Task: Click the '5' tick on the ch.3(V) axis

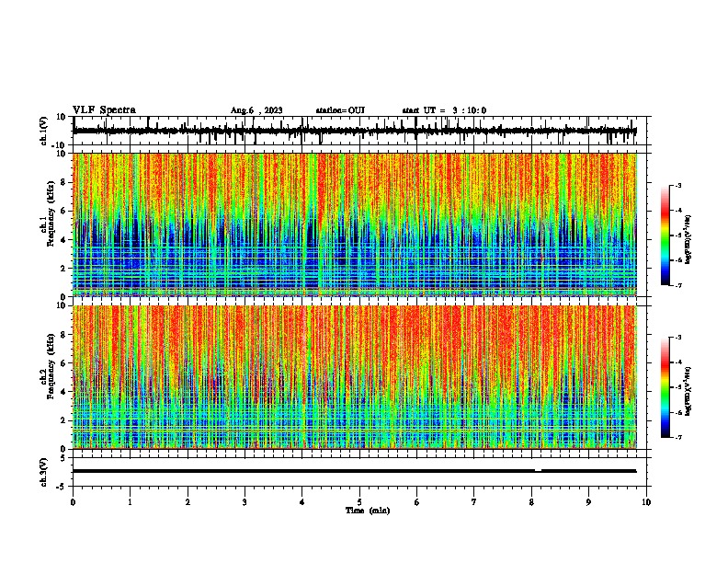Action: 63,458
